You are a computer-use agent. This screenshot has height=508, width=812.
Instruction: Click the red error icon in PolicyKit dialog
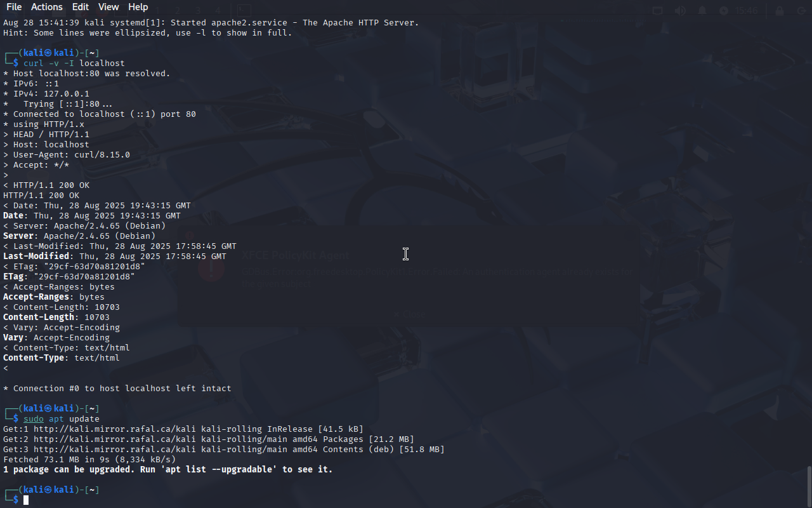coord(211,269)
